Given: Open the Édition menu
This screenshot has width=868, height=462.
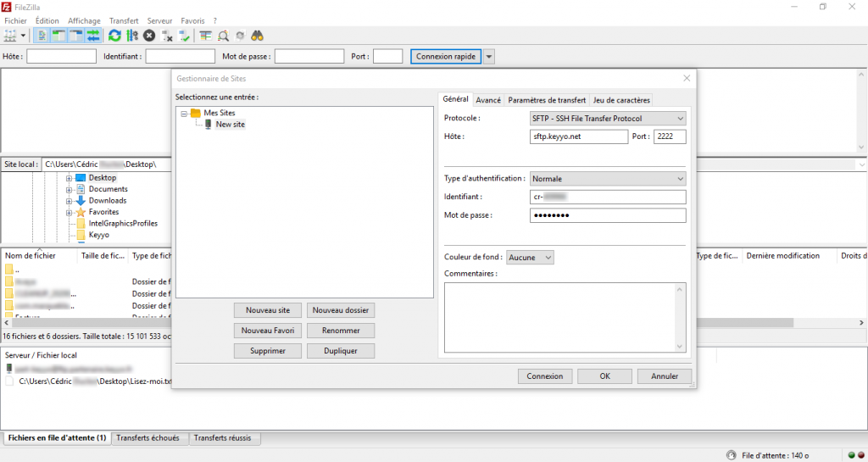Looking at the screenshot, I should click(47, 20).
